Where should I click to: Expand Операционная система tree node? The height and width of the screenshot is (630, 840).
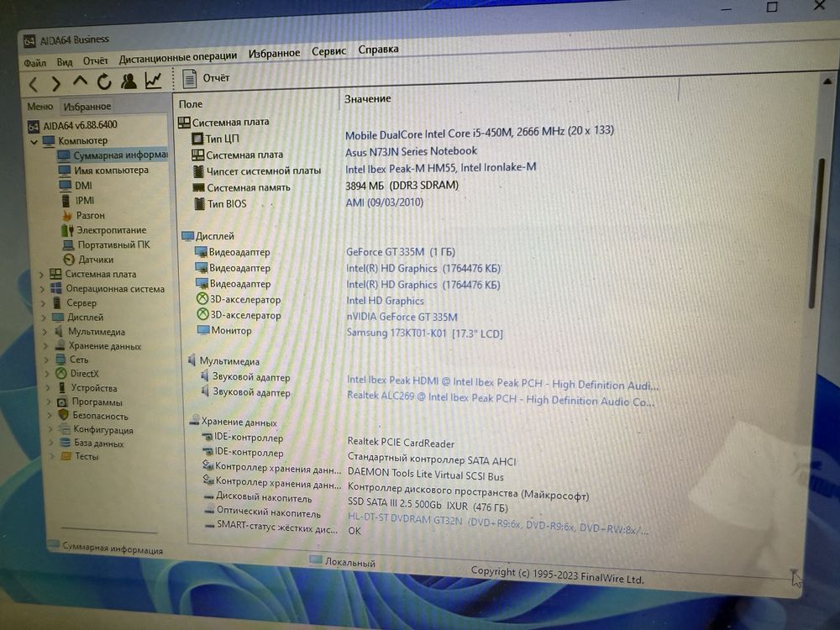[43, 289]
